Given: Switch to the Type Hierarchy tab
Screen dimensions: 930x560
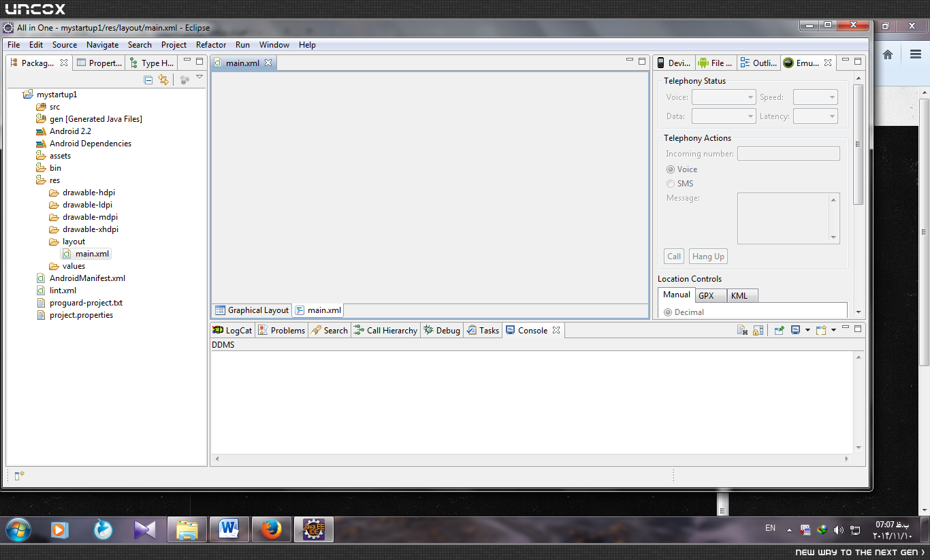Looking at the screenshot, I should tap(152, 63).
